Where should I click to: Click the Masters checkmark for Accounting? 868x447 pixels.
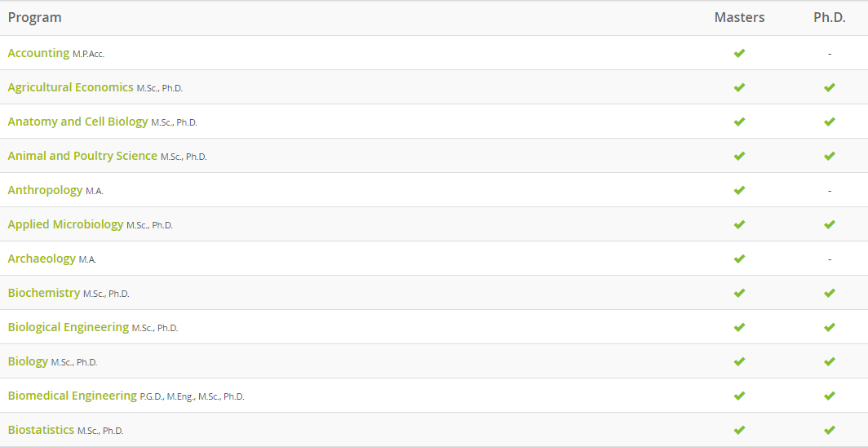(739, 53)
